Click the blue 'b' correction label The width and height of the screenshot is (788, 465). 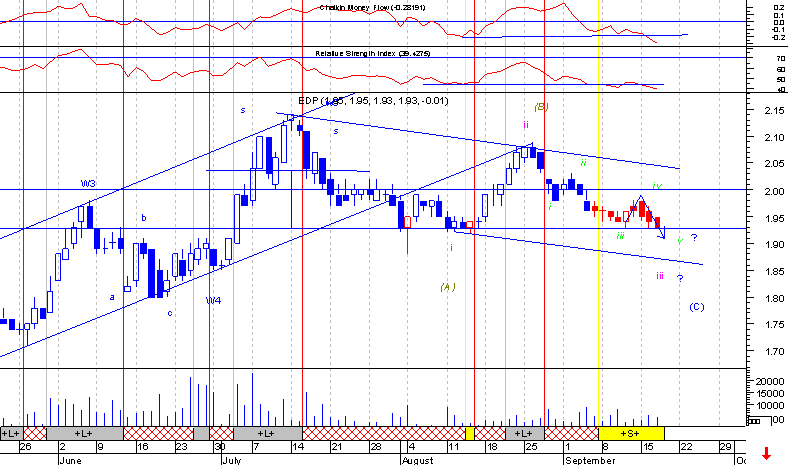pos(144,218)
